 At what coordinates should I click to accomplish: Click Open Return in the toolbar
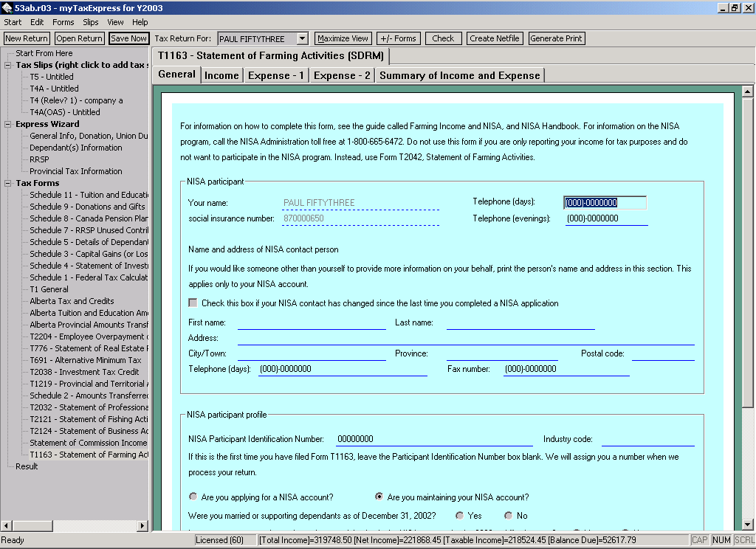[79, 38]
